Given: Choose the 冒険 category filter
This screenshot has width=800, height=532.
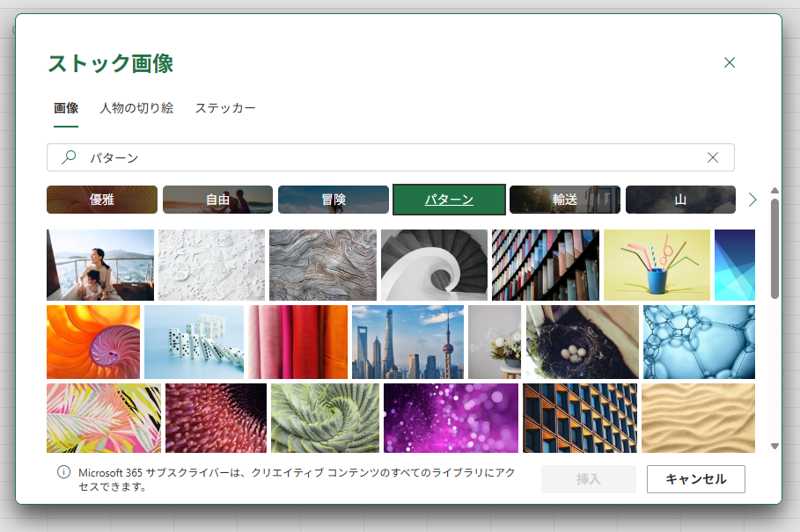Looking at the screenshot, I should click(x=334, y=200).
